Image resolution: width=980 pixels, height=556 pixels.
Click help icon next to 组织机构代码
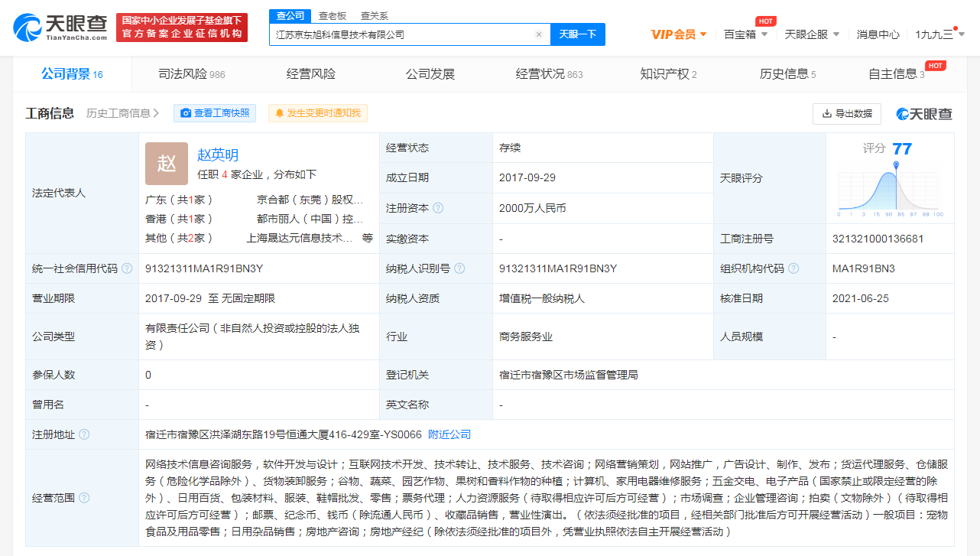coord(793,268)
